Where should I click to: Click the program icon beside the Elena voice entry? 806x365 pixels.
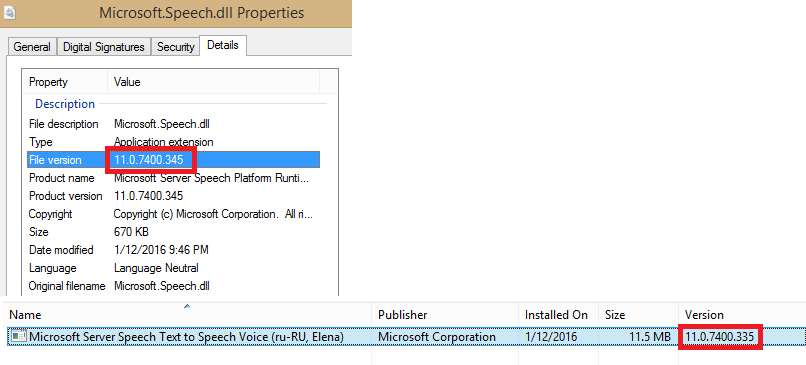click(x=19, y=337)
